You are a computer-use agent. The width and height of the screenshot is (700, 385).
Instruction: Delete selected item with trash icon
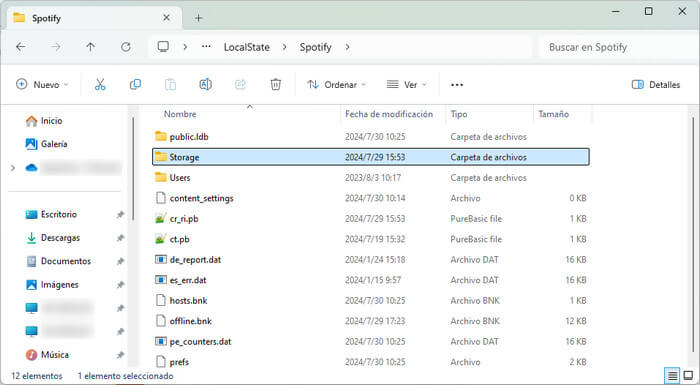click(x=276, y=84)
